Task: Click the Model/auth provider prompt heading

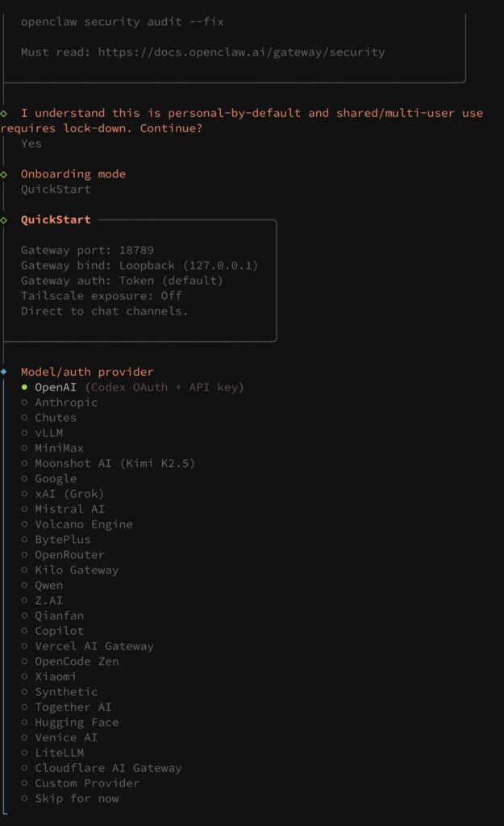Action: click(x=86, y=372)
